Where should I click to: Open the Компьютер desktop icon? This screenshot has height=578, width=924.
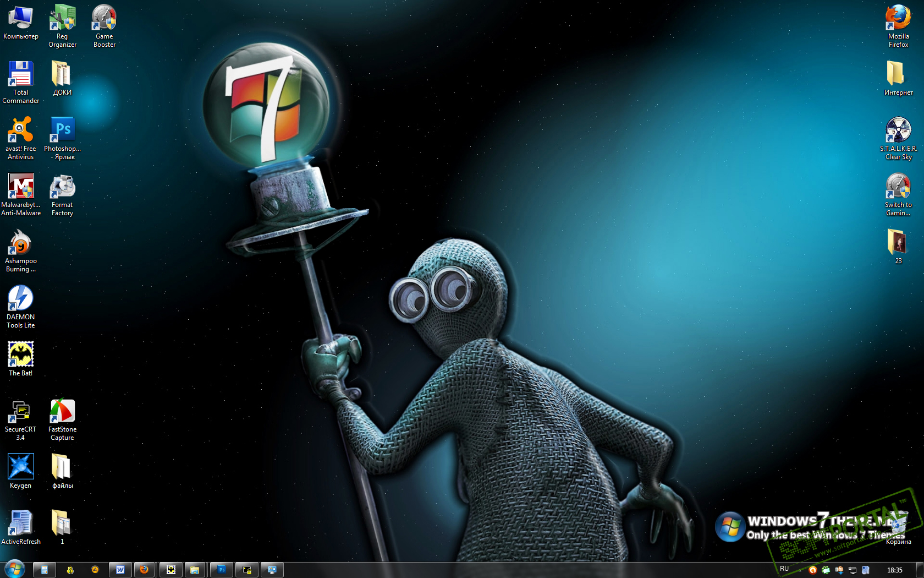(21, 23)
